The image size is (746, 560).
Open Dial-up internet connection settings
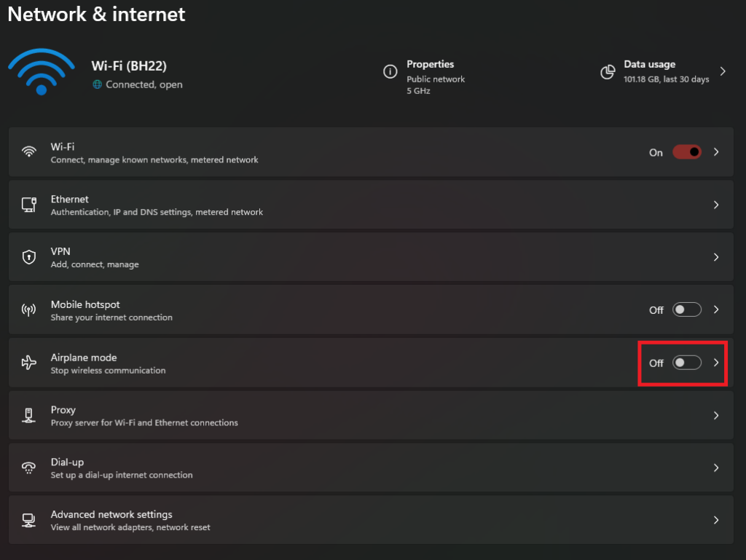pos(716,467)
